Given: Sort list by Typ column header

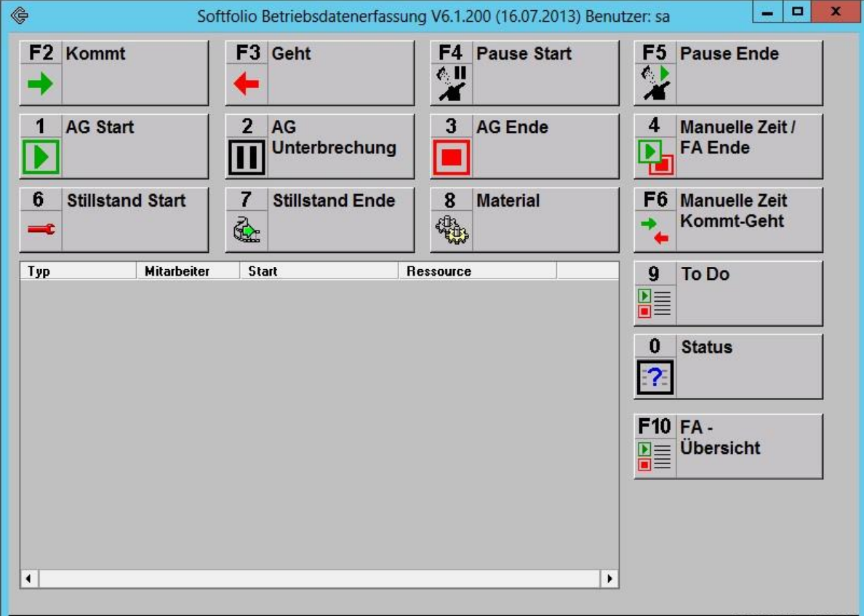Looking at the screenshot, I should (x=78, y=271).
